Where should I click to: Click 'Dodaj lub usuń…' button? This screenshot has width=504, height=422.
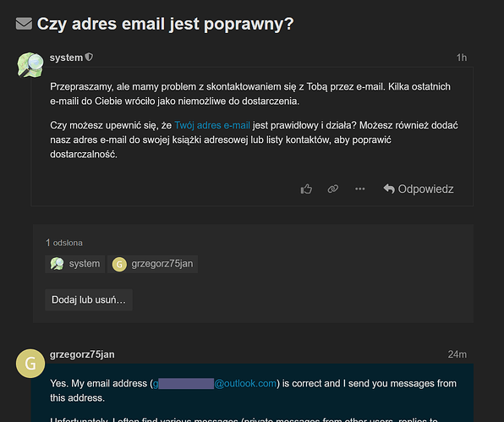pos(89,300)
